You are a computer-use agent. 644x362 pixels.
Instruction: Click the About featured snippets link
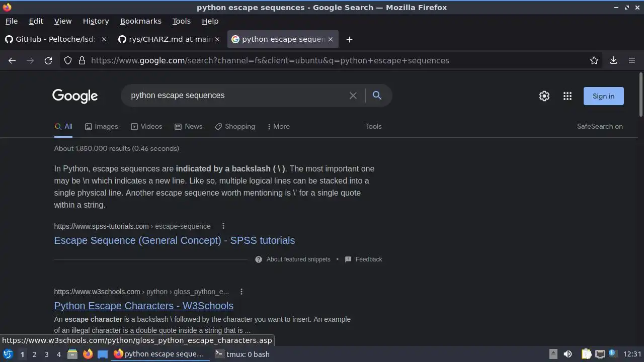pos(298,259)
